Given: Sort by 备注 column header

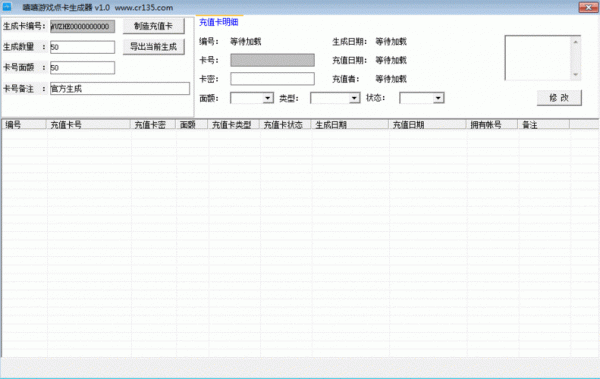Looking at the screenshot, I should pyautogui.click(x=544, y=125).
